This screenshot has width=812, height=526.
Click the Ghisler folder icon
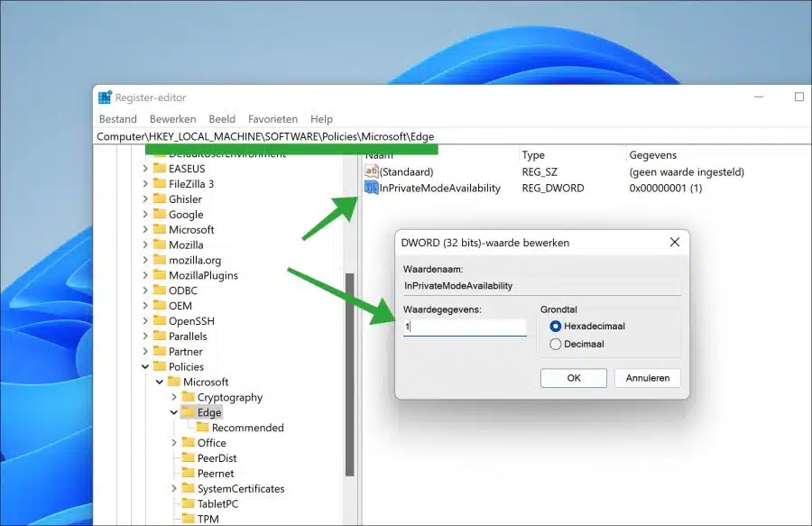160,198
